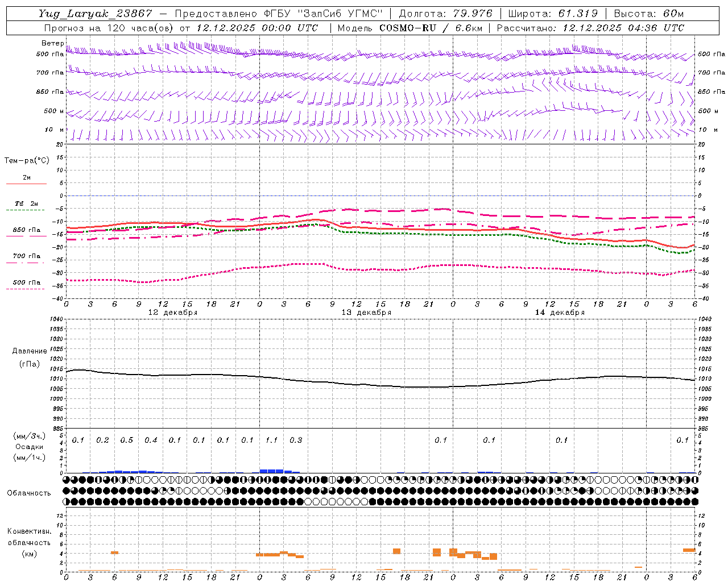
Task: Select the Высота: 60м entry
Action: coord(649,14)
